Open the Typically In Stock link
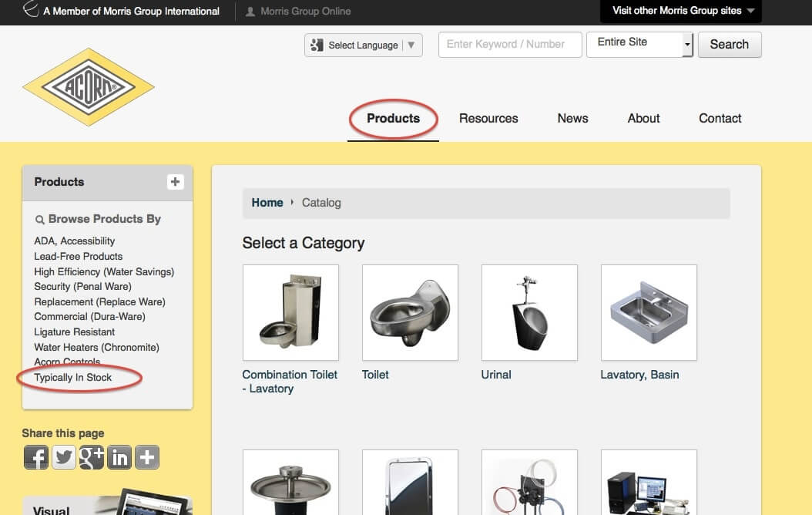This screenshot has width=812, height=515. (x=73, y=377)
